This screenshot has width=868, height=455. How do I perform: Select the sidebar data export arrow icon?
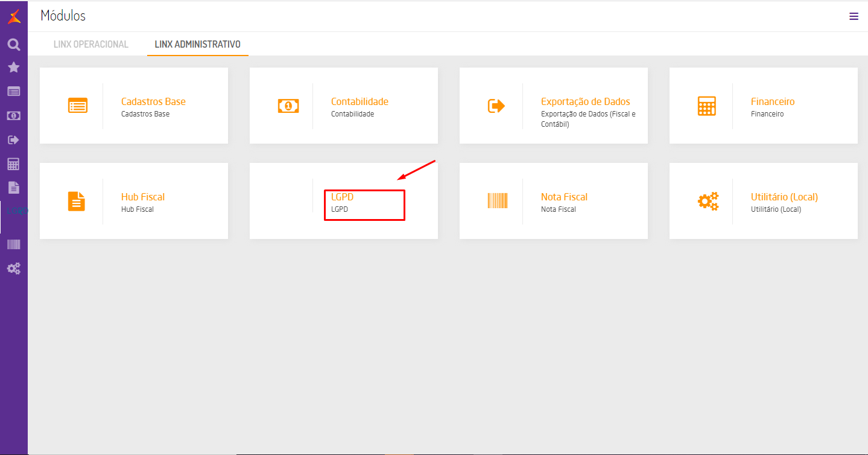[14, 140]
